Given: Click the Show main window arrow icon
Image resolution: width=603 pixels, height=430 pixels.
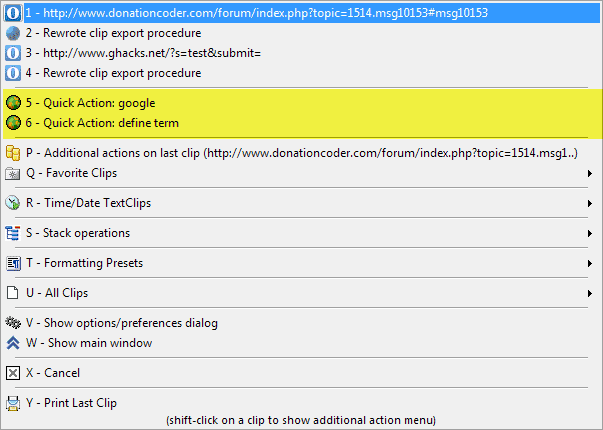Looking at the screenshot, I should (13, 343).
